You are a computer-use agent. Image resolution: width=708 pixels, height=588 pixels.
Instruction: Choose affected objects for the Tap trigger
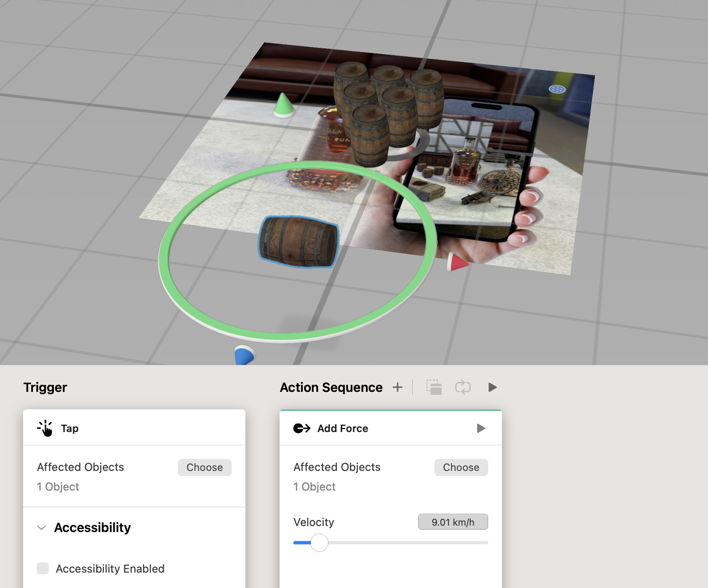[204, 467]
